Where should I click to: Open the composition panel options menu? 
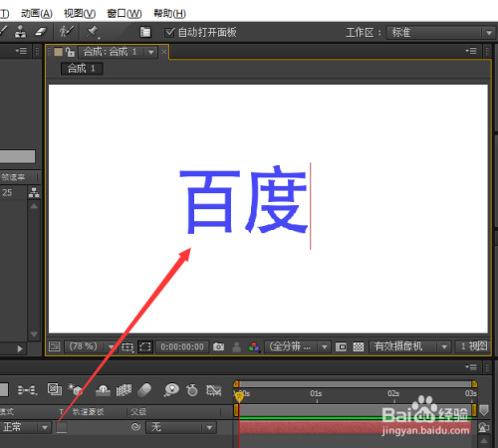471,51
